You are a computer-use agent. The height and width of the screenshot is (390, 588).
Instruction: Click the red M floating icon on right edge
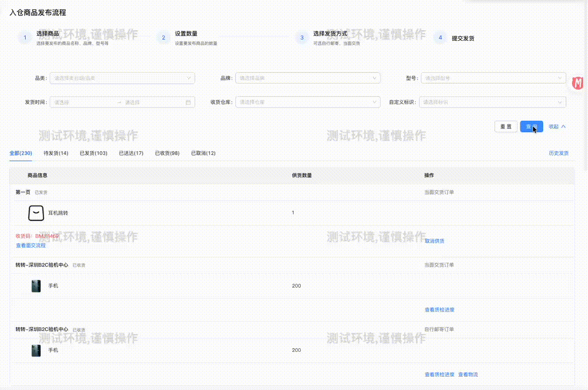click(x=578, y=83)
